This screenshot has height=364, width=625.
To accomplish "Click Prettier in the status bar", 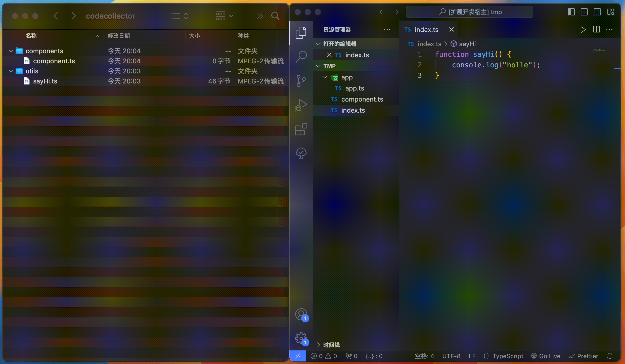I will tap(584, 356).
